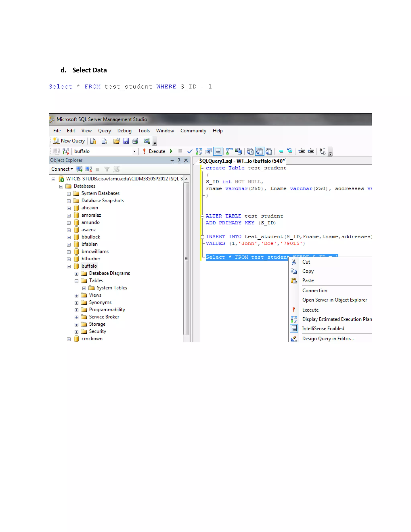The height and width of the screenshot is (532, 411).
Task: Expand the aheavin database node
Action: coord(69,209)
